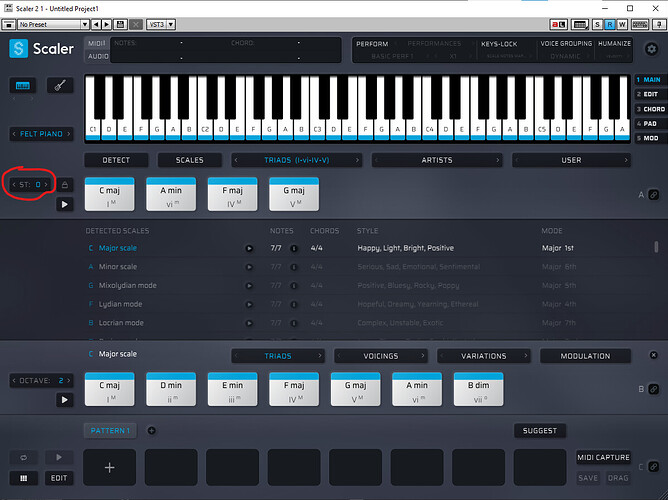668x500 pixels.
Task: Preview the F Lydian mode
Action: (249, 305)
